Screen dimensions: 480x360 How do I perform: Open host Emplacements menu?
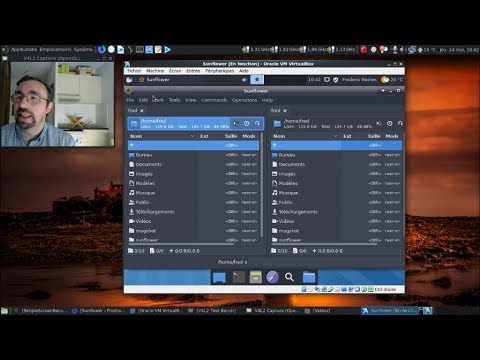pyautogui.click(x=55, y=50)
